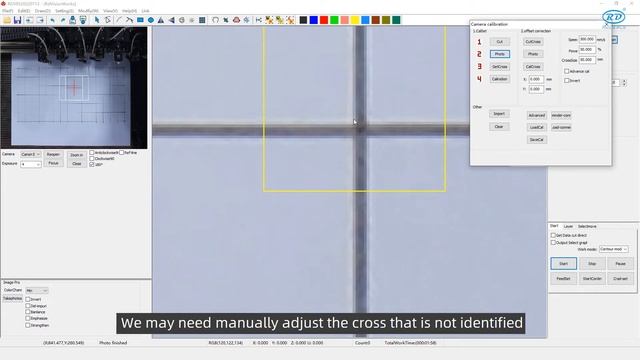Switch to the Layer tab
640x360 pixels.
[x=568, y=226]
